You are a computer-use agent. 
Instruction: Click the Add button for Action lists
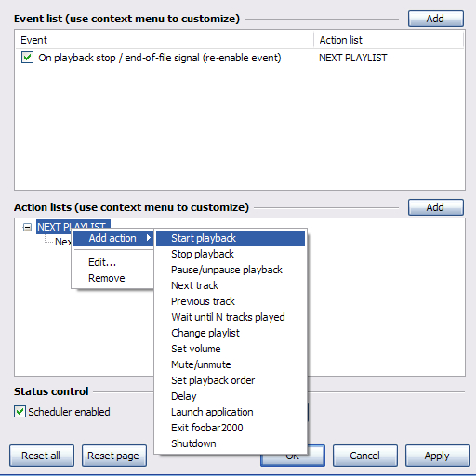436,207
